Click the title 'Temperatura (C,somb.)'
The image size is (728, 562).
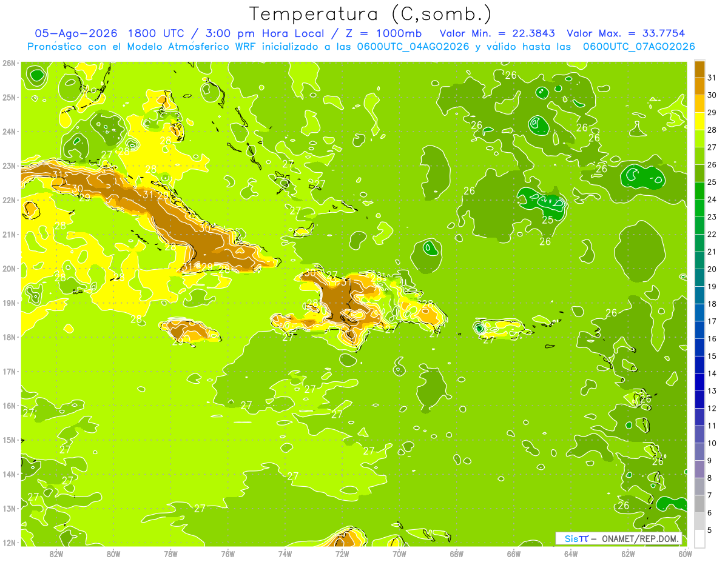pos(370,14)
